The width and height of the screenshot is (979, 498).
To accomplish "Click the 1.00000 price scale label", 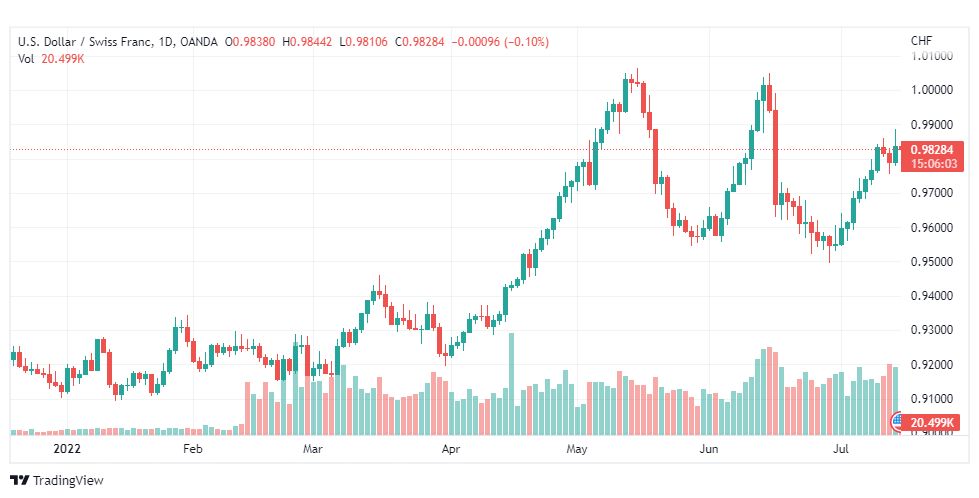I will 932,90.
